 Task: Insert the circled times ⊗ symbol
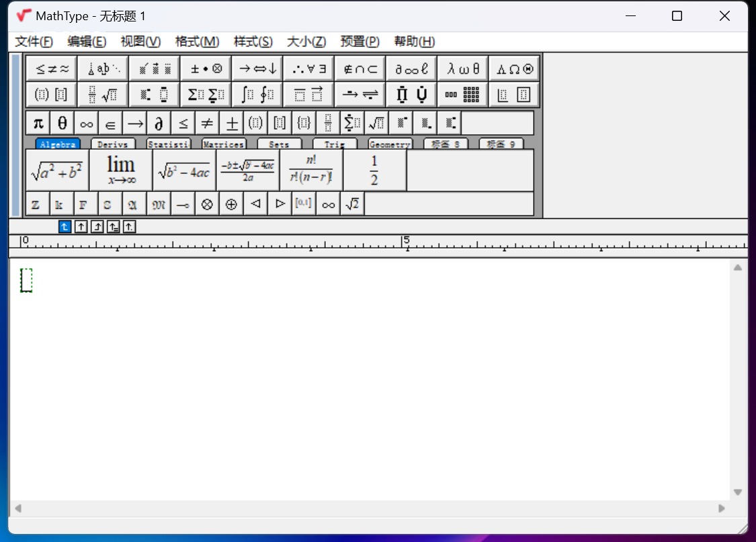pos(207,204)
